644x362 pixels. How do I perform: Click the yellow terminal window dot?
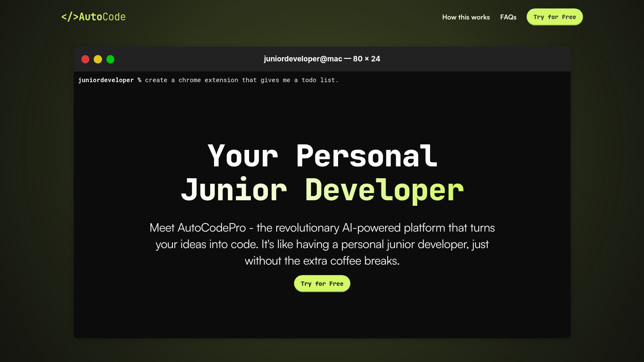point(98,59)
